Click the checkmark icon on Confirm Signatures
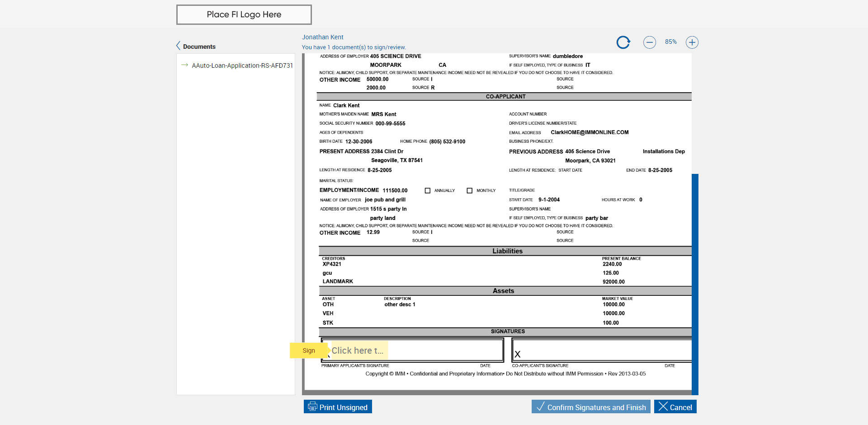This screenshot has width=868, height=425. [540, 406]
